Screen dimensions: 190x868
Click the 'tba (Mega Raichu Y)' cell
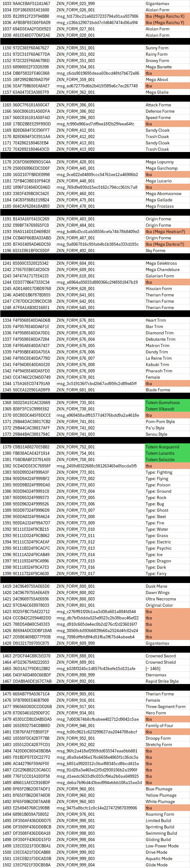tap(165, 22)
